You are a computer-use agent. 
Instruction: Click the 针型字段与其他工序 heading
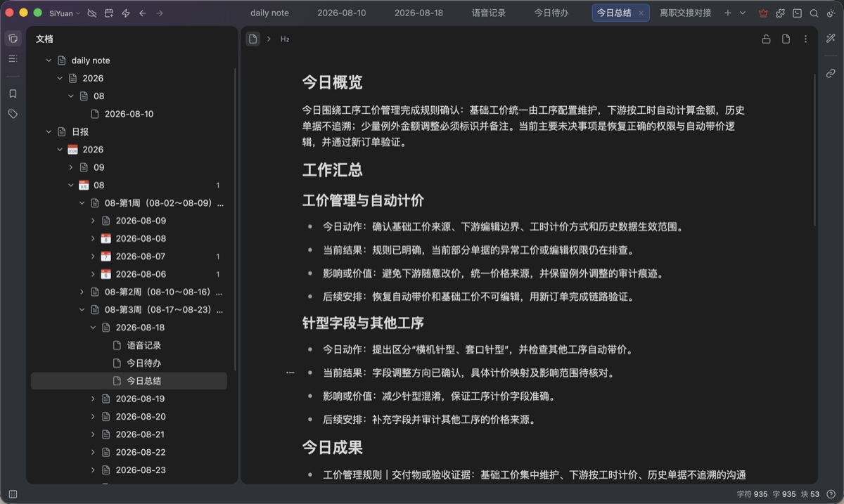(x=363, y=323)
